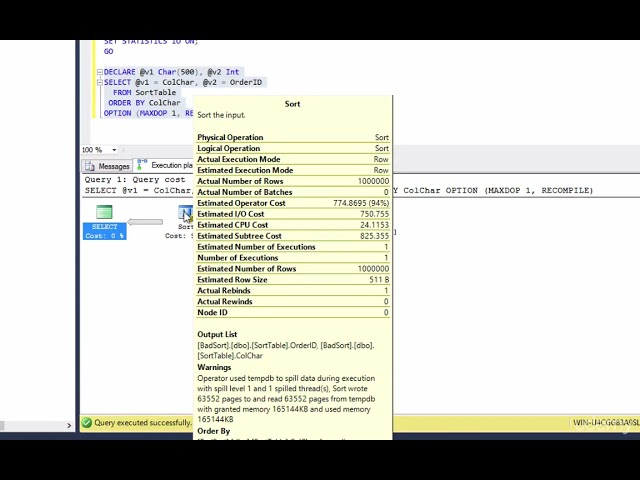The height and width of the screenshot is (480, 640).
Task: Click the 'Estimated Execution Mode' row
Action: pos(293,170)
